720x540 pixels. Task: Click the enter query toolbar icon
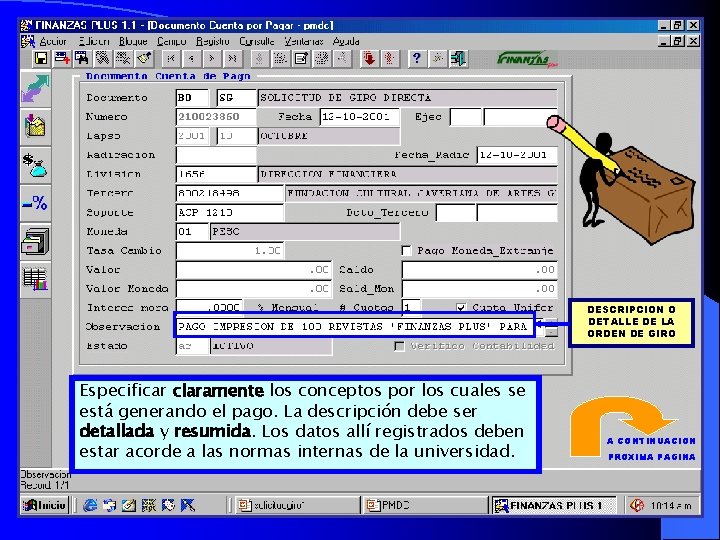point(103,59)
